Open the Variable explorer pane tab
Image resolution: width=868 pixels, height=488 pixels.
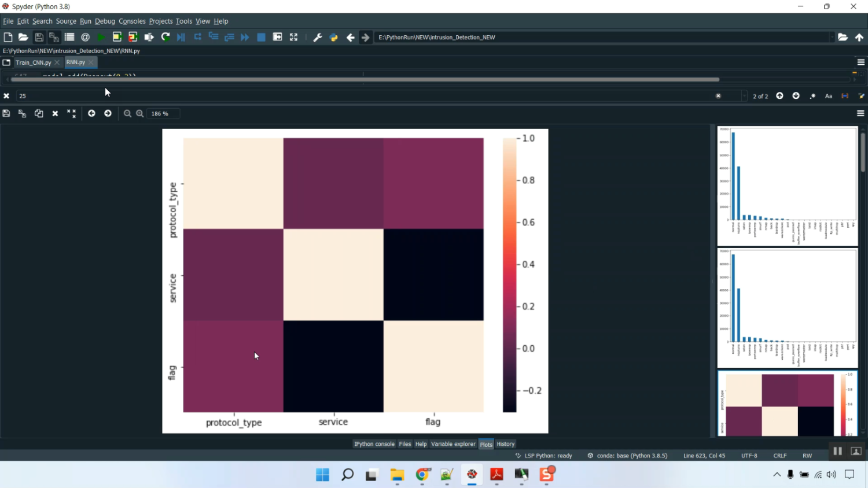(x=453, y=444)
